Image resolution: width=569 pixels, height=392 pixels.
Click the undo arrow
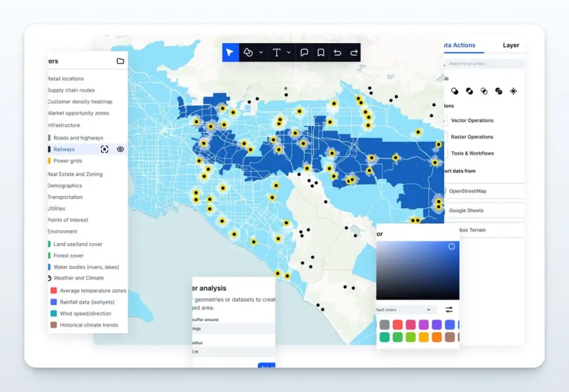pyautogui.click(x=338, y=52)
